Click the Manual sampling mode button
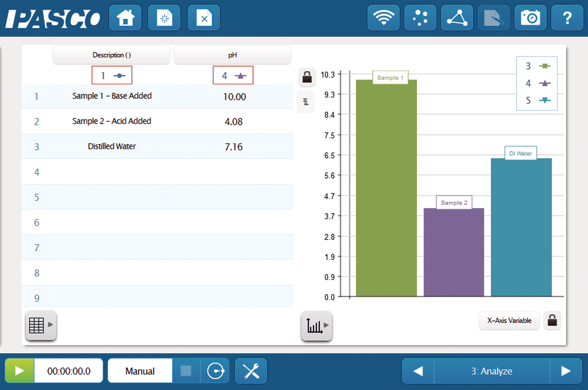This screenshot has height=390, width=588. [140, 371]
